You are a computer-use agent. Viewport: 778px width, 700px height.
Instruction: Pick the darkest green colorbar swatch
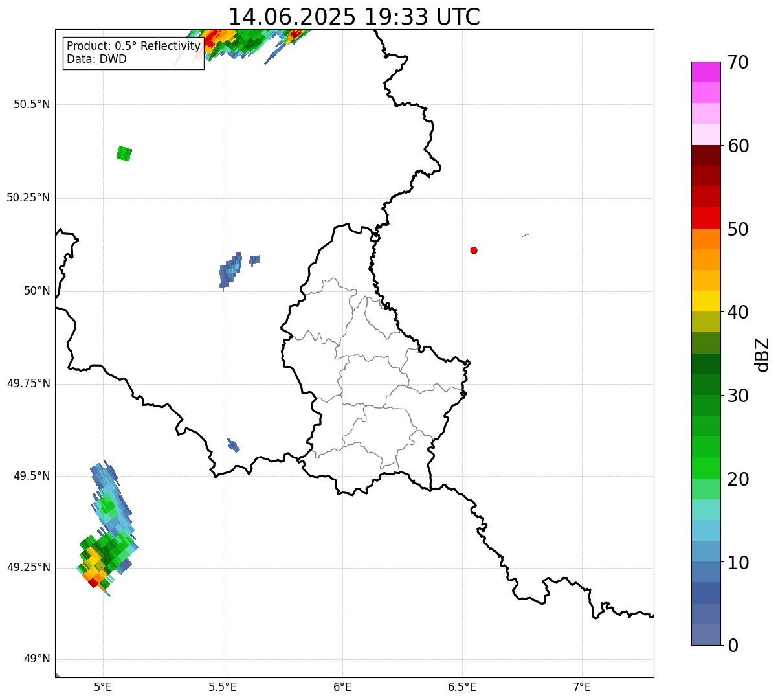706,364
